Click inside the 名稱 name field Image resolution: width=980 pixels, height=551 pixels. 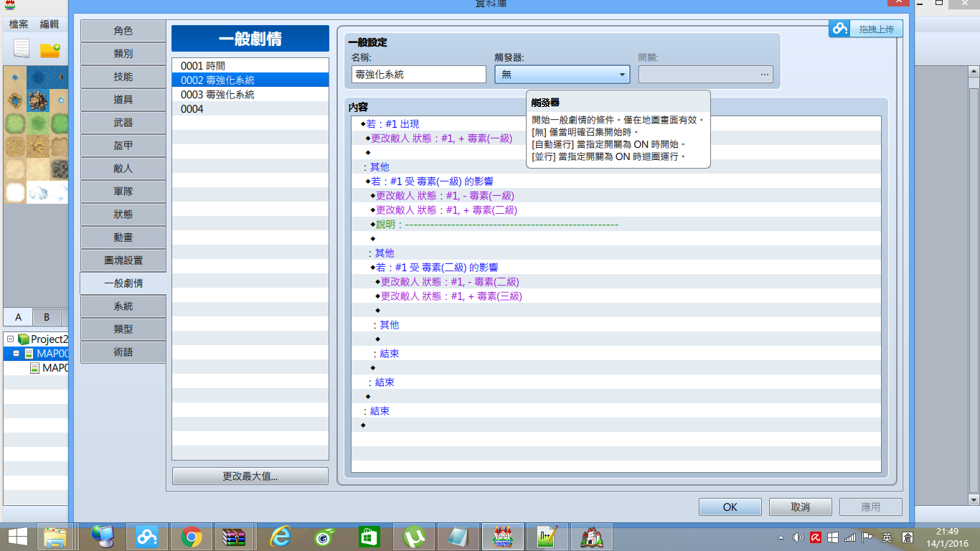coord(419,74)
